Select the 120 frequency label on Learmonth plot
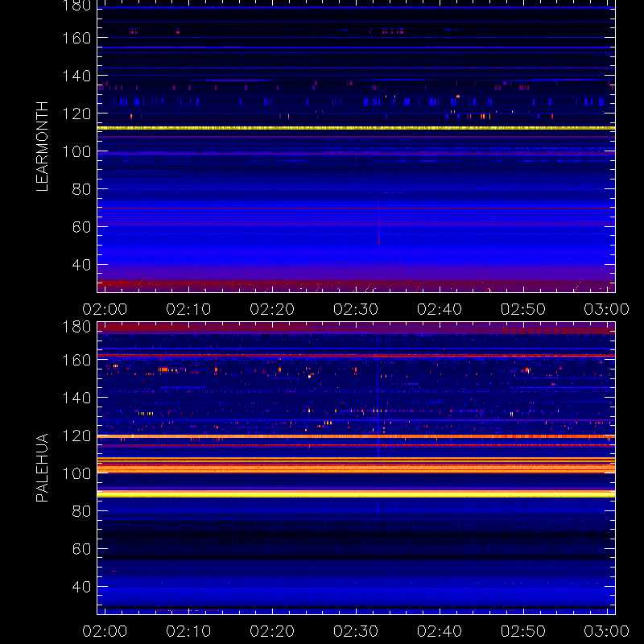The image size is (644, 644). coord(76,114)
